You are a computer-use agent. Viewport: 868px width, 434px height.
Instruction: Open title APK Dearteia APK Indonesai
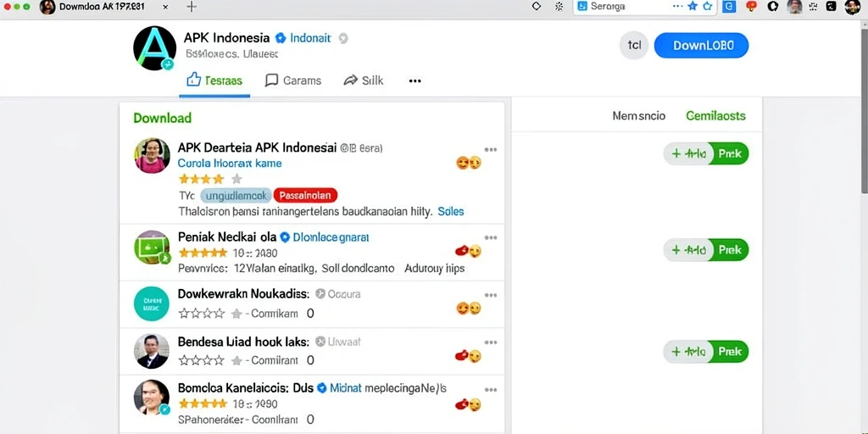coord(258,147)
